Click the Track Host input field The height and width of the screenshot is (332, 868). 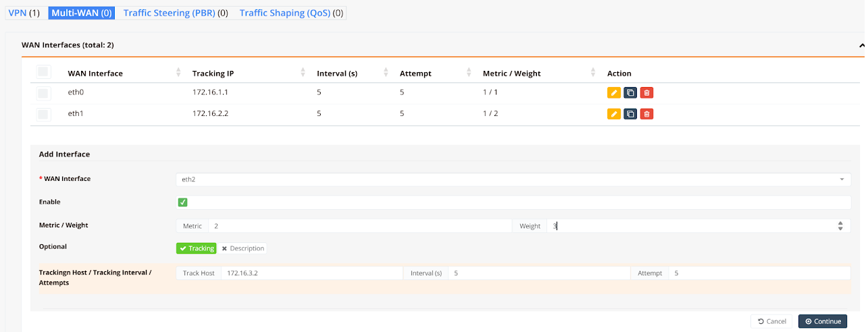point(311,273)
